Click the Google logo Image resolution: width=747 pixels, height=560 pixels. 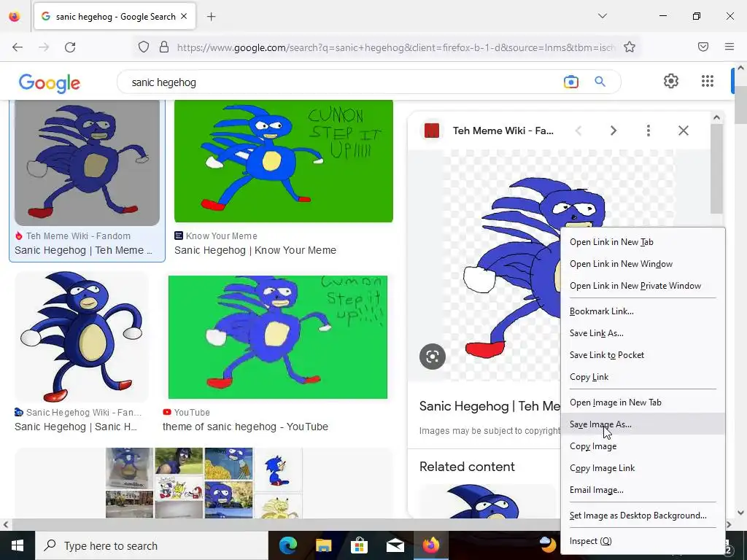click(50, 83)
